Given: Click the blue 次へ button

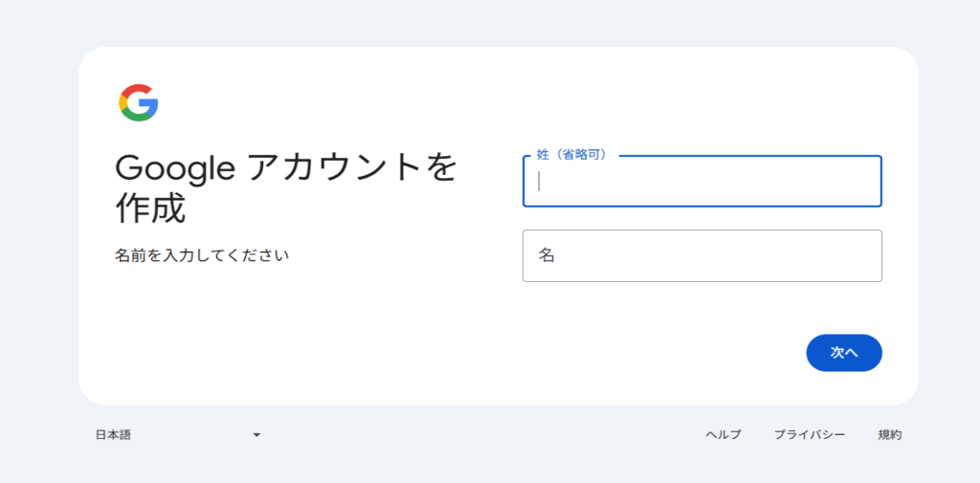Looking at the screenshot, I should point(844,352).
